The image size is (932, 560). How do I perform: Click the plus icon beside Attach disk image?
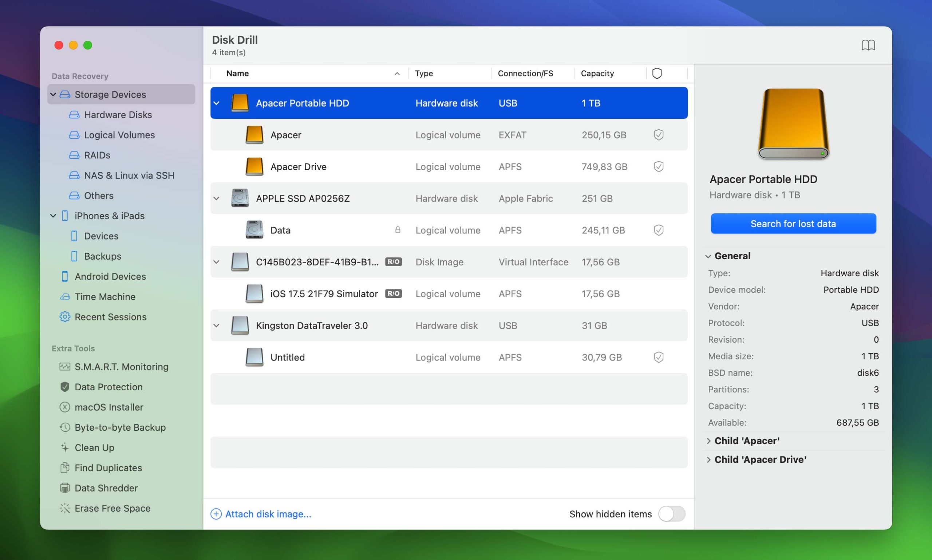coord(216,514)
